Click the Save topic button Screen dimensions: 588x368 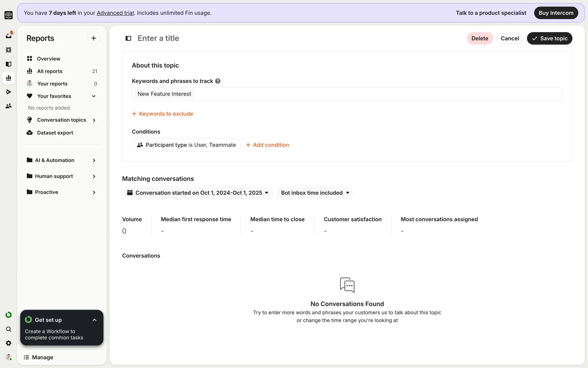point(549,38)
